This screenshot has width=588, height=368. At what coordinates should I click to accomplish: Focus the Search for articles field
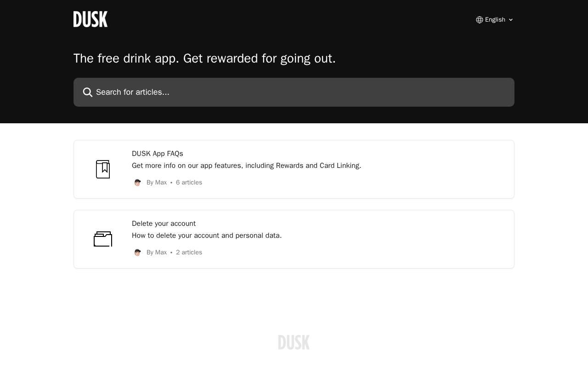coord(294,92)
